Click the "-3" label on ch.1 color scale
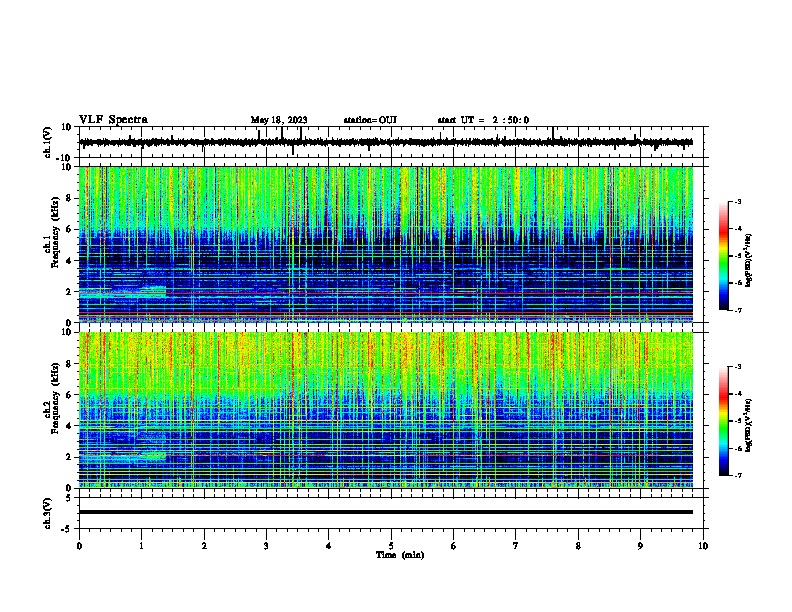792x612 pixels. point(738,202)
